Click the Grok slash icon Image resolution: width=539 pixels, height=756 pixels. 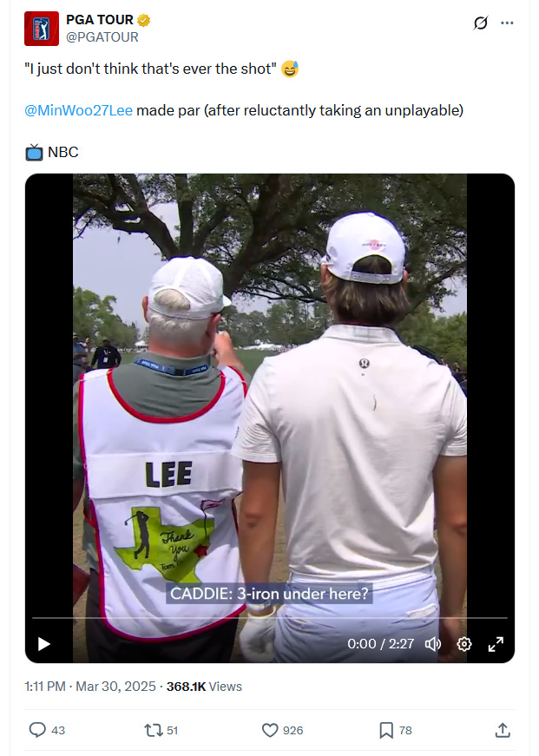click(481, 23)
